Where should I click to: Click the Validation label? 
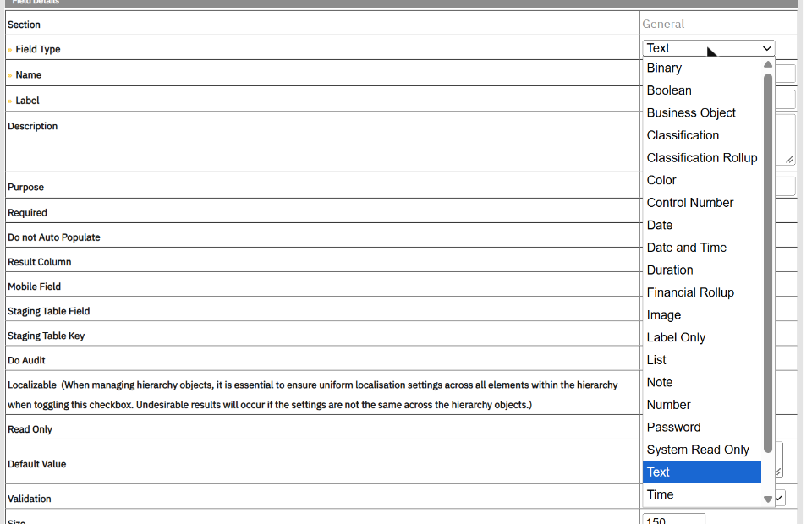[30, 499]
